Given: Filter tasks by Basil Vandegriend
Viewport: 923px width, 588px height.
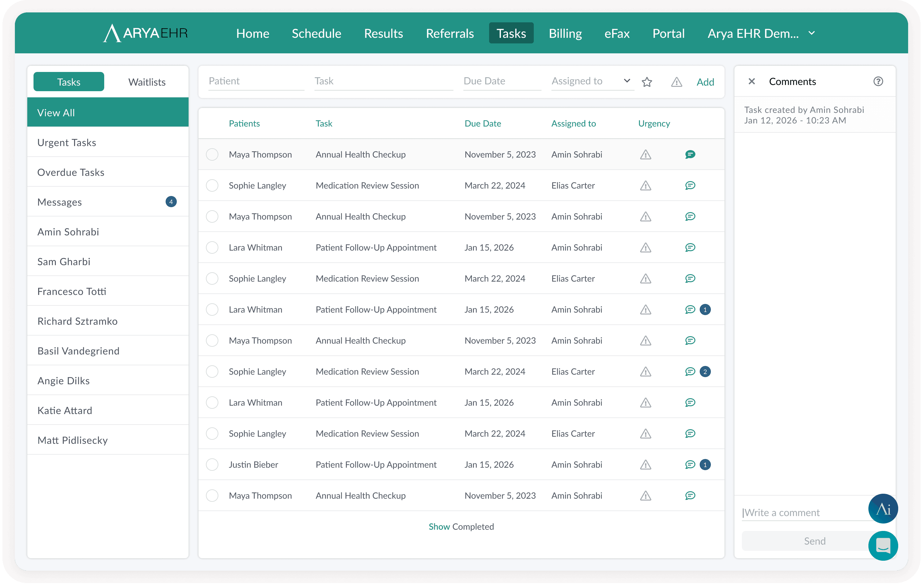Looking at the screenshot, I should 108,351.
